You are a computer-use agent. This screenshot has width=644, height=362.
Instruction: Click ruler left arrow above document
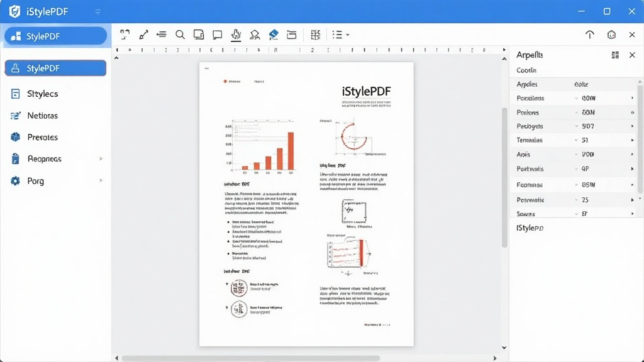click(x=117, y=50)
